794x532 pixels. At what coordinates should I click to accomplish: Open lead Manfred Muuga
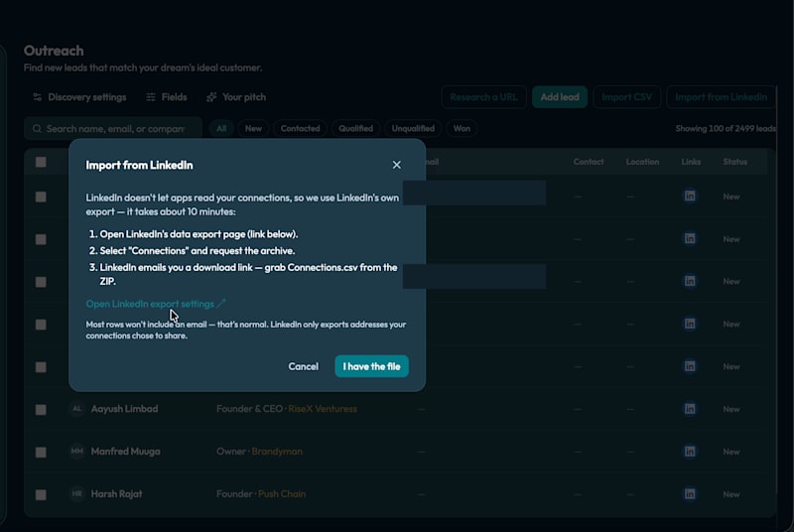click(x=126, y=452)
